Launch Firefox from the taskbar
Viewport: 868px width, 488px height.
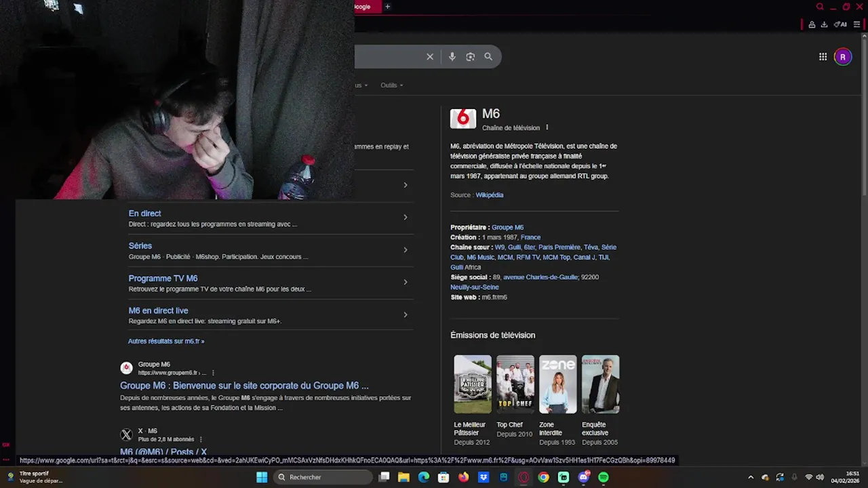463,477
